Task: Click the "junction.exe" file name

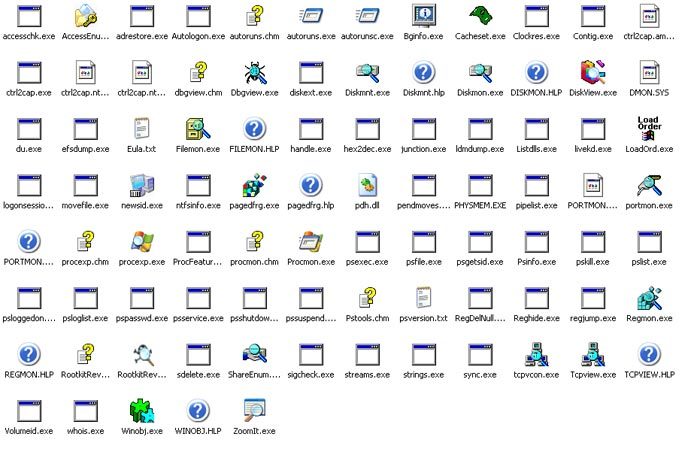Action: [423, 149]
